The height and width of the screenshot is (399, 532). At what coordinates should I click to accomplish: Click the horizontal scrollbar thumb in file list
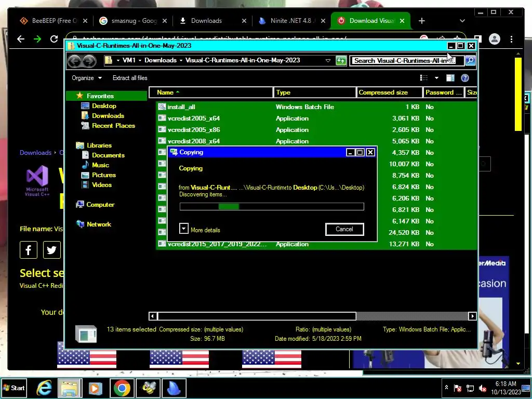tap(257, 316)
